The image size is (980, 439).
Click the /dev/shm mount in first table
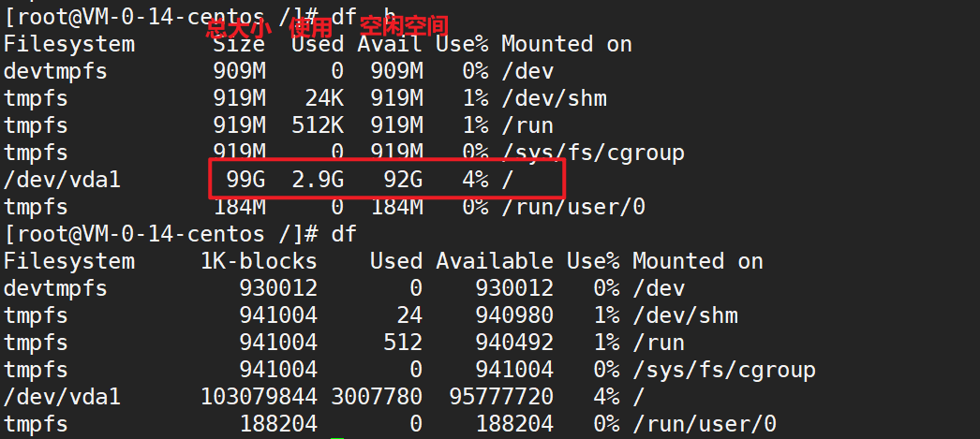(554, 98)
